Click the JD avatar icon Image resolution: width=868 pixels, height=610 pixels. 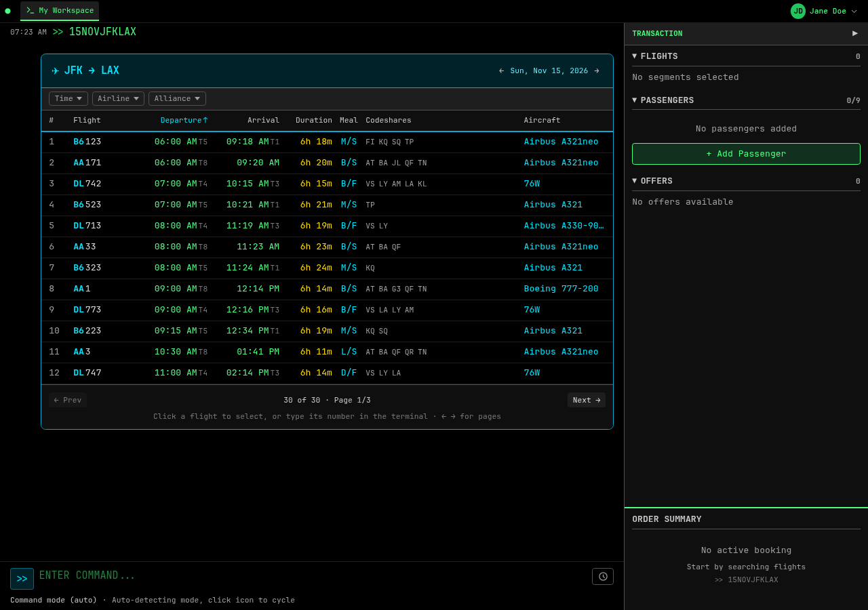click(x=798, y=11)
